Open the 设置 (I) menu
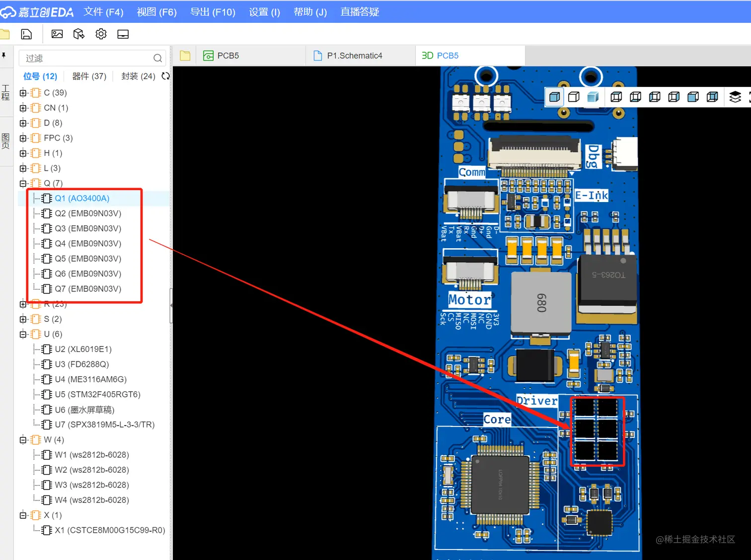 pos(264,12)
